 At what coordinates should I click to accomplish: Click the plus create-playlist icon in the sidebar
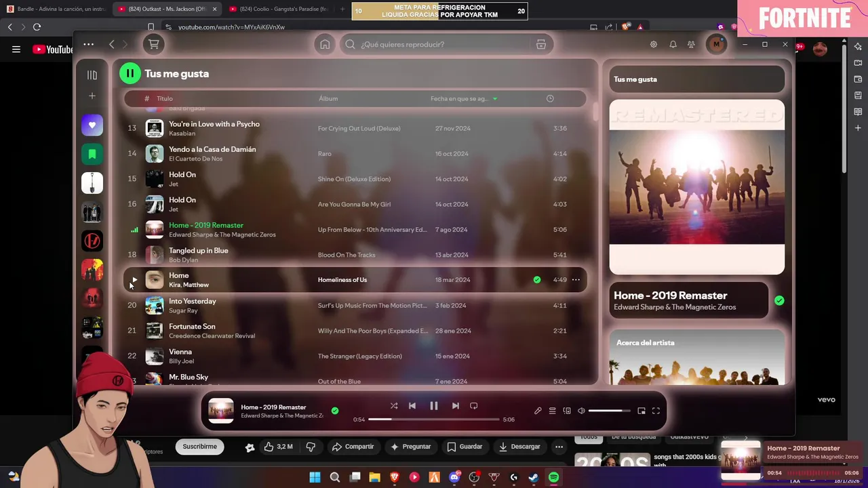pyautogui.click(x=92, y=96)
